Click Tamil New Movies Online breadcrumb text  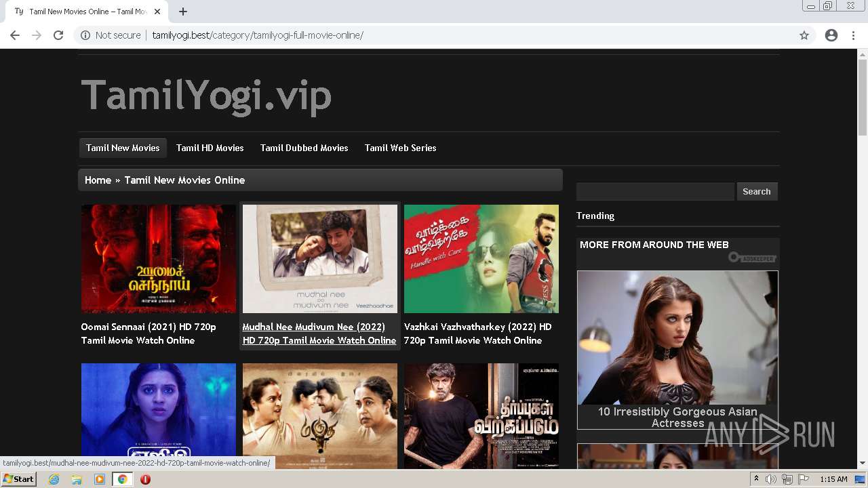tap(184, 180)
